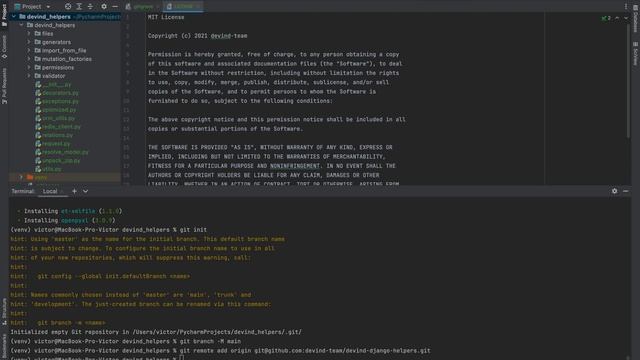Open the terminal sessions dropdown chevron
640x360 pixels.
[x=85, y=191]
